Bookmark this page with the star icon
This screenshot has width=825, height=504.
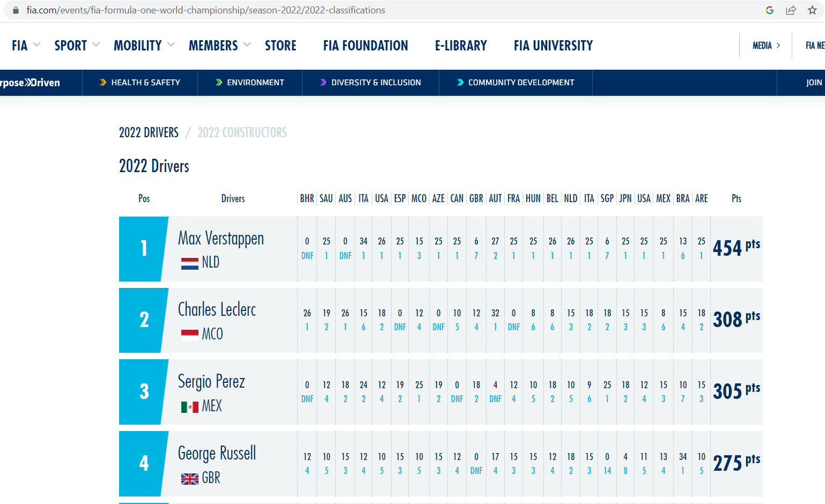click(812, 10)
